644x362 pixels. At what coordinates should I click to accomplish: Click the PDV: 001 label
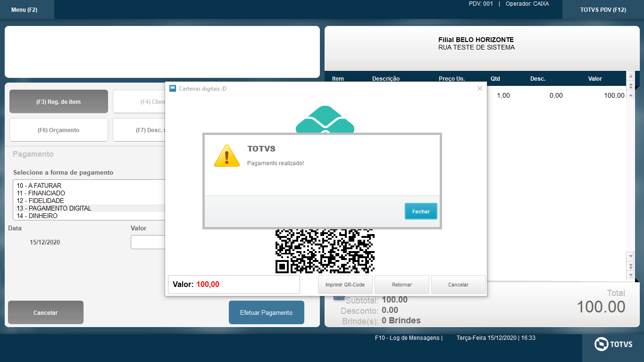(x=481, y=4)
